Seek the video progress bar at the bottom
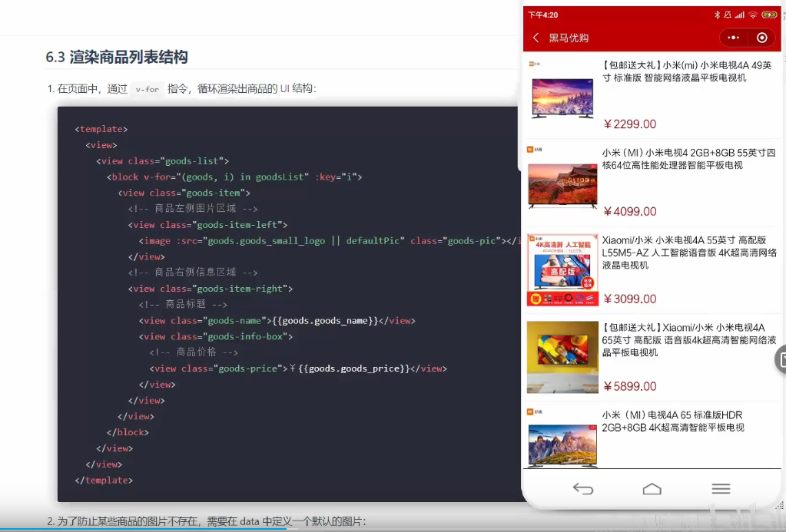This screenshot has width=786, height=532. pyautogui.click(x=393, y=529)
